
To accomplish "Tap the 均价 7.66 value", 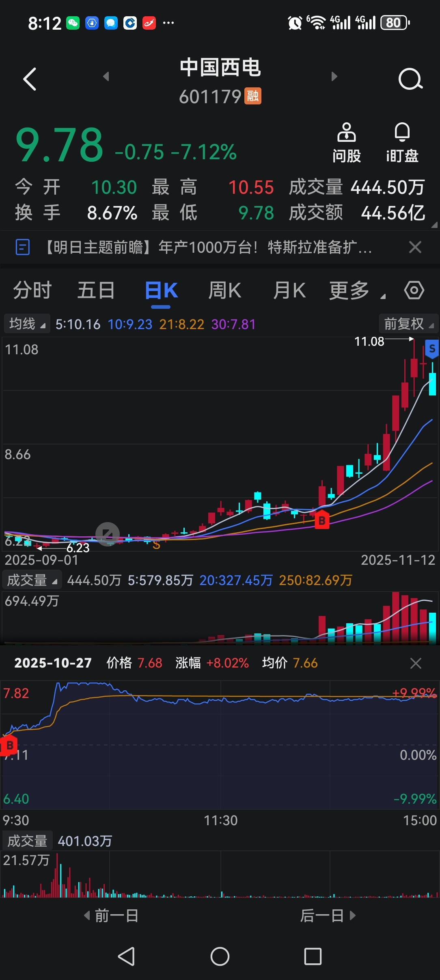I will tap(305, 663).
